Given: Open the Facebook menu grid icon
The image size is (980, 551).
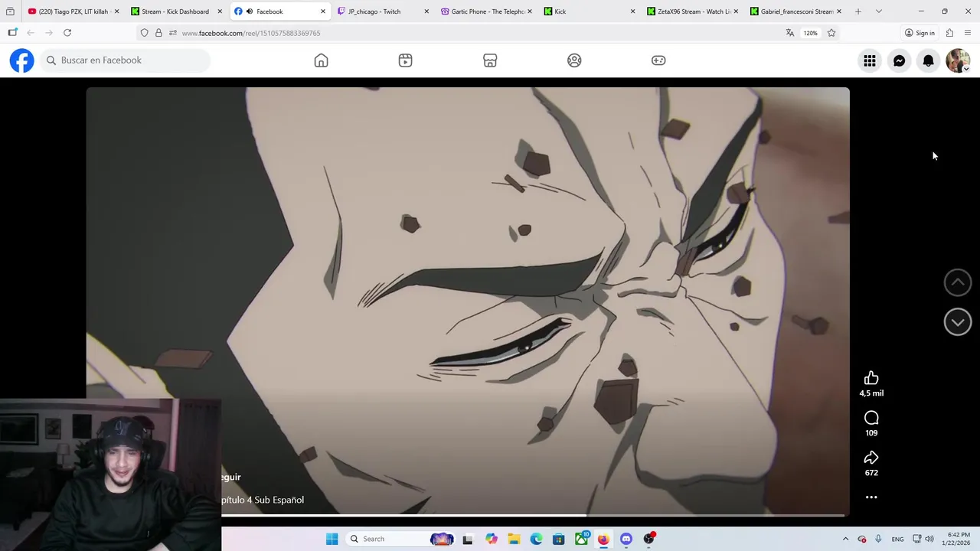Looking at the screenshot, I should tap(870, 60).
